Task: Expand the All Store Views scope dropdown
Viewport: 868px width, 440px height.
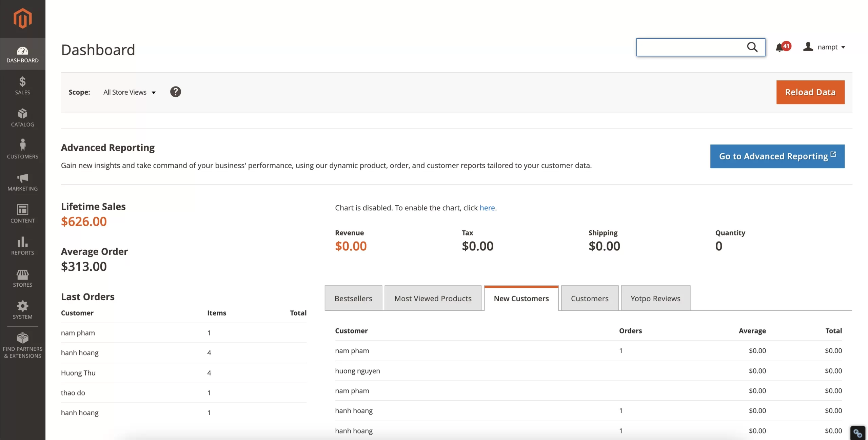Action: [129, 92]
